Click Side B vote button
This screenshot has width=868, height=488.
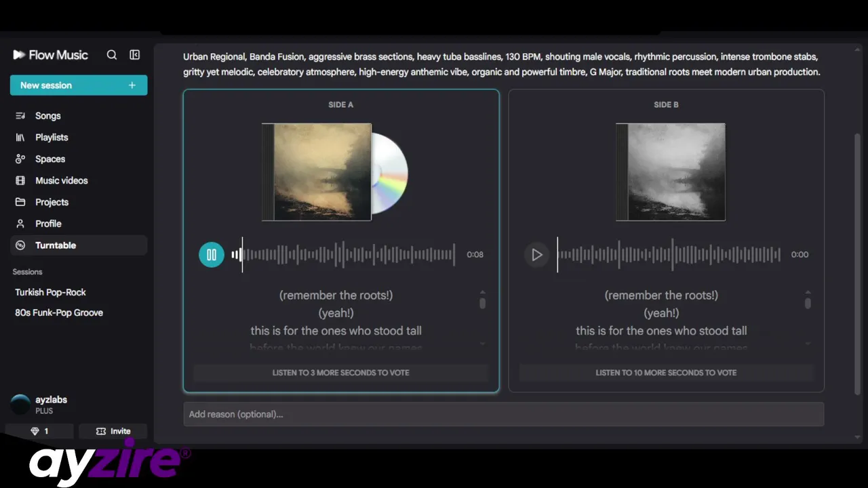coord(666,373)
